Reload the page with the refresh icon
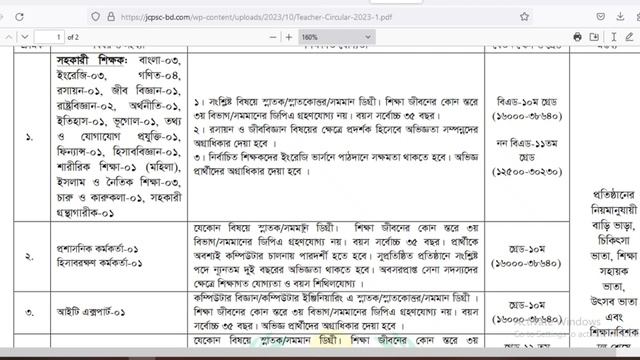The height and width of the screenshot is (360, 640). (x=19, y=17)
